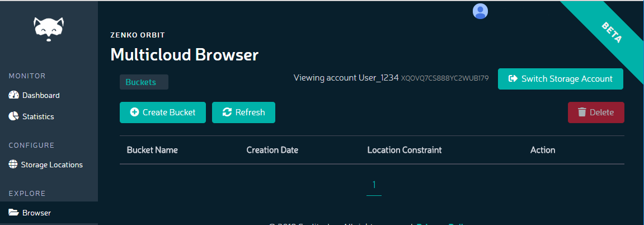Select Browser in the sidebar
The height and width of the screenshot is (225, 644).
coord(49,213)
